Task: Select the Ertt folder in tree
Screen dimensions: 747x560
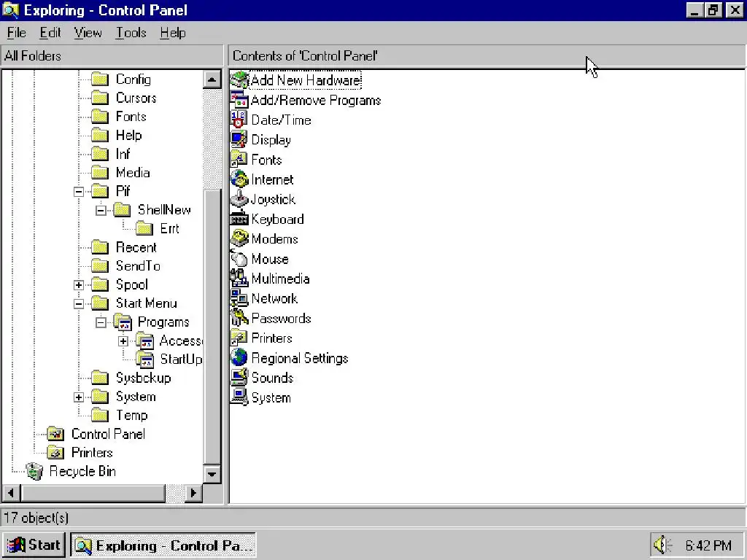Action: coord(169,229)
